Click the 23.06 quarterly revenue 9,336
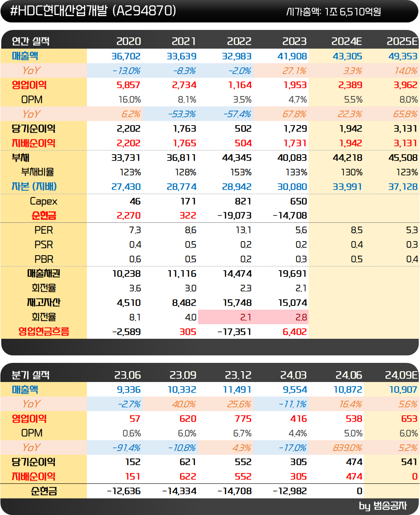This screenshot has width=420, height=515. pos(128,389)
